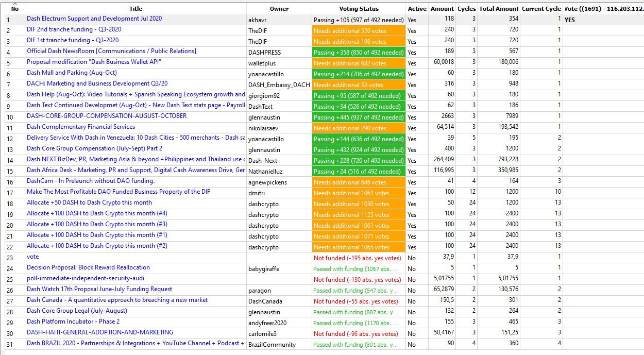Click status 'Needs additional 1125 votes'
Viewport: 644px width, 355px height.
click(359, 214)
